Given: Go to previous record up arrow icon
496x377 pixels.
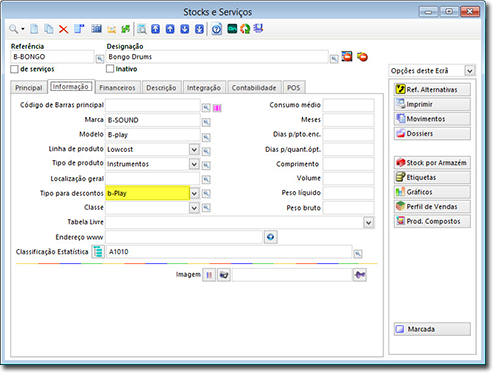Looking at the screenshot, I should click(x=170, y=29).
